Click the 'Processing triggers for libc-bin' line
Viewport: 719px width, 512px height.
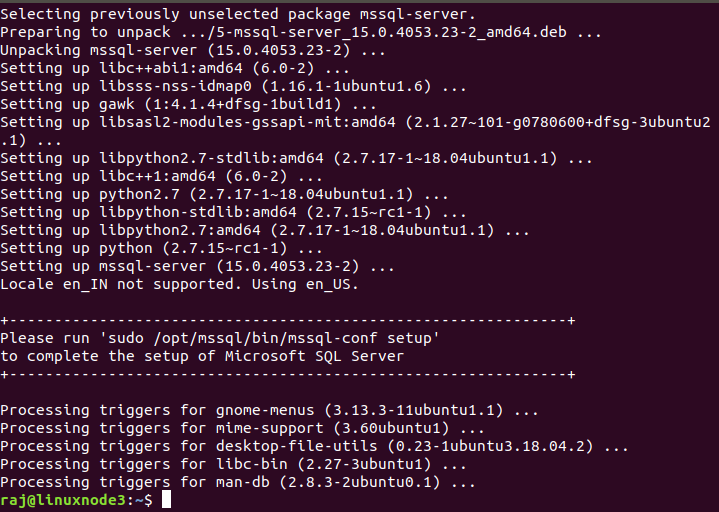pyautogui.click(x=234, y=464)
